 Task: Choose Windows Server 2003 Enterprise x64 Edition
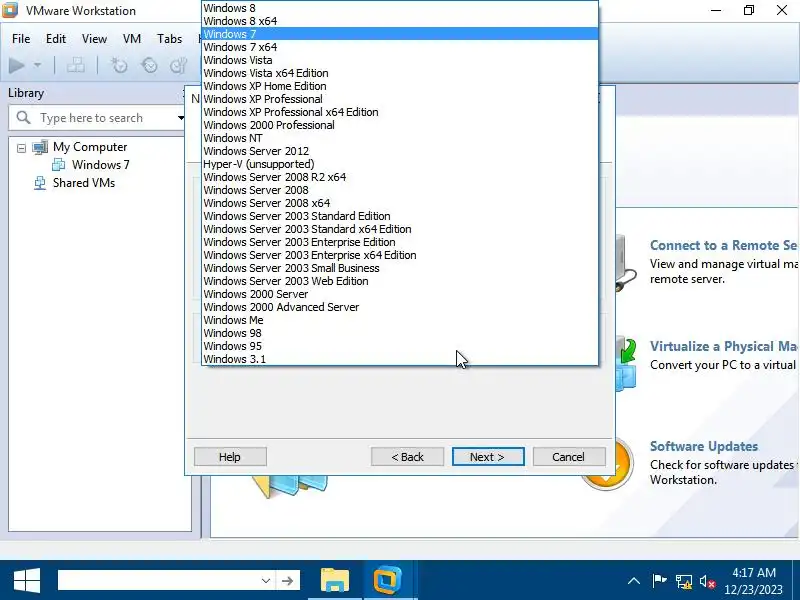click(x=400, y=255)
